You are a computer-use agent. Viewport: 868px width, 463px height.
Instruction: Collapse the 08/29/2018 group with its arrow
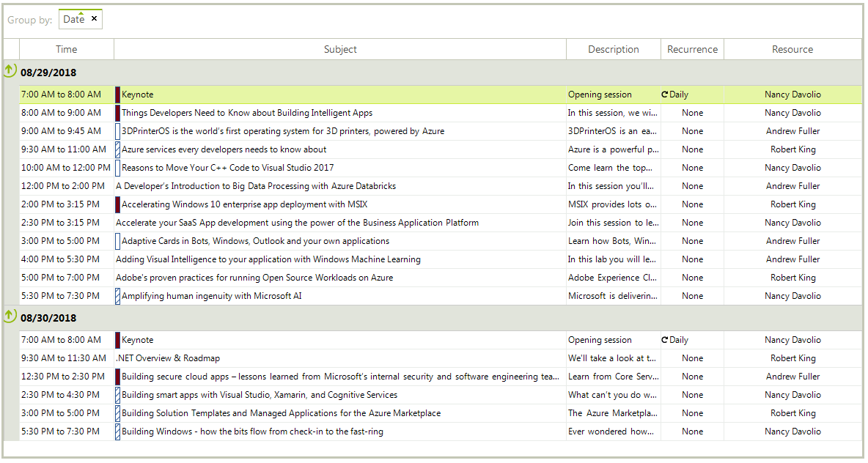click(x=9, y=71)
